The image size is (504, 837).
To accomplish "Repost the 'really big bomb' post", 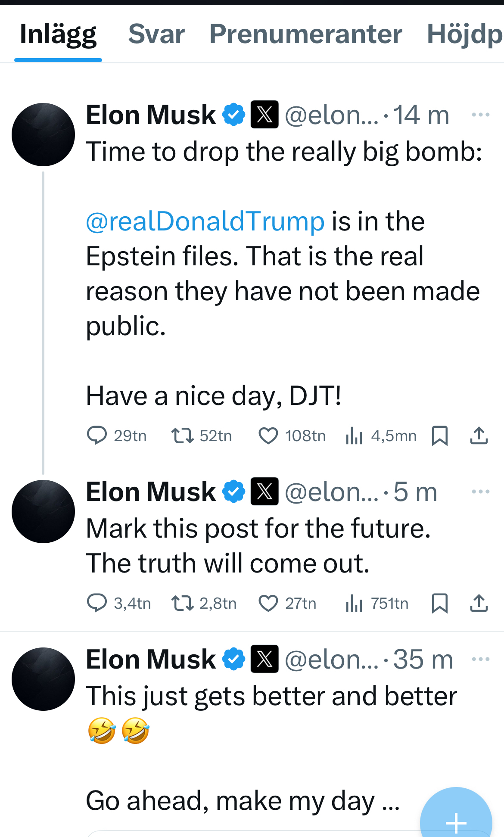I will point(183,436).
